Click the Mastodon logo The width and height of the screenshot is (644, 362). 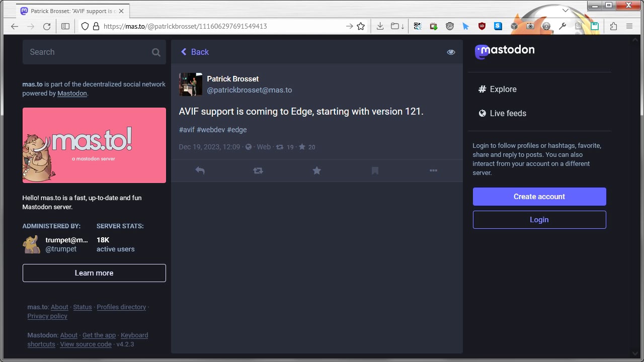tap(505, 51)
